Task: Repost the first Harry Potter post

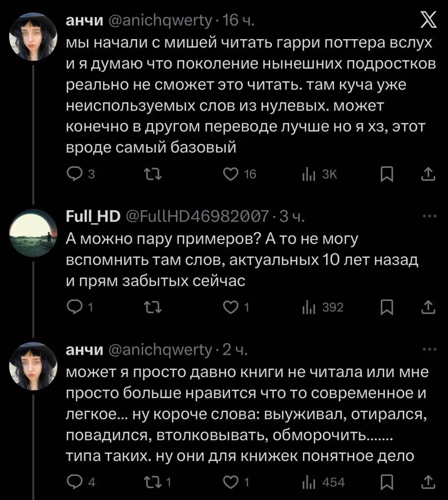Action: click(153, 174)
